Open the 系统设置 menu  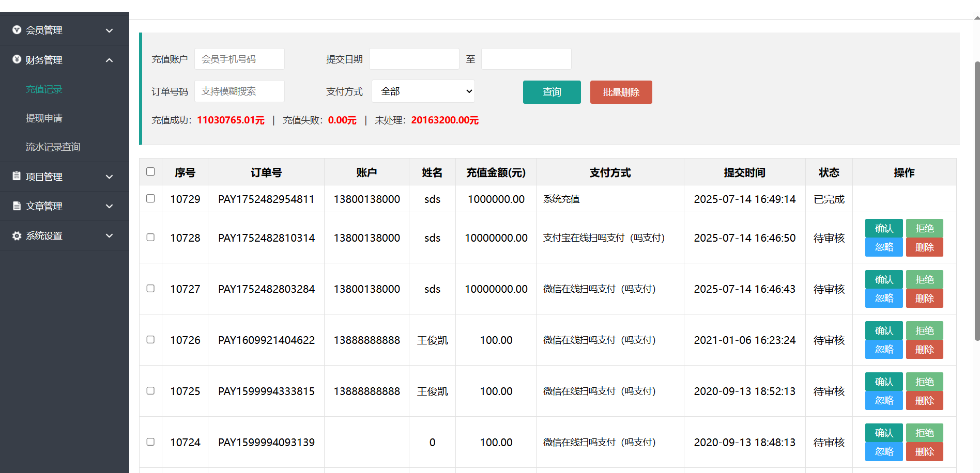65,235
